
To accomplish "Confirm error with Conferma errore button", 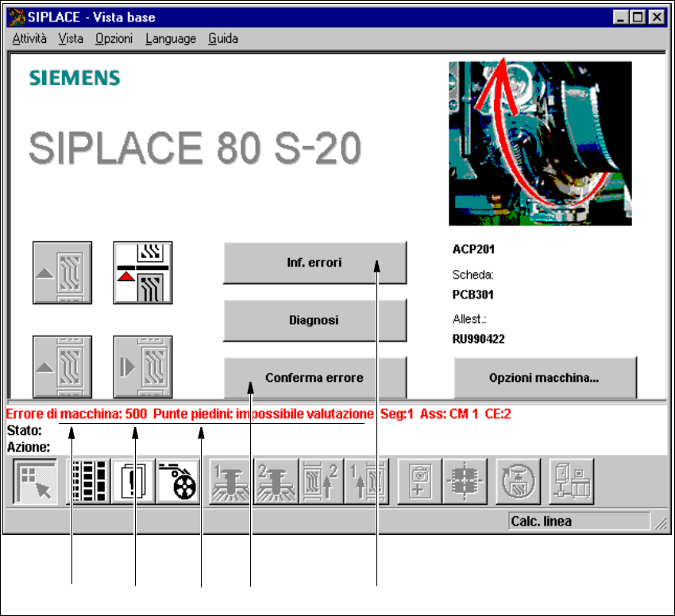I will [314, 378].
